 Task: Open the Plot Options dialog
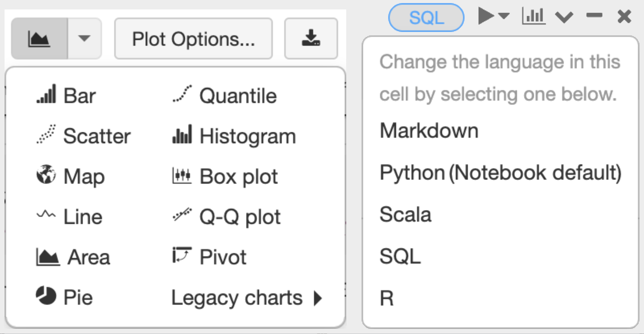(193, 38)
